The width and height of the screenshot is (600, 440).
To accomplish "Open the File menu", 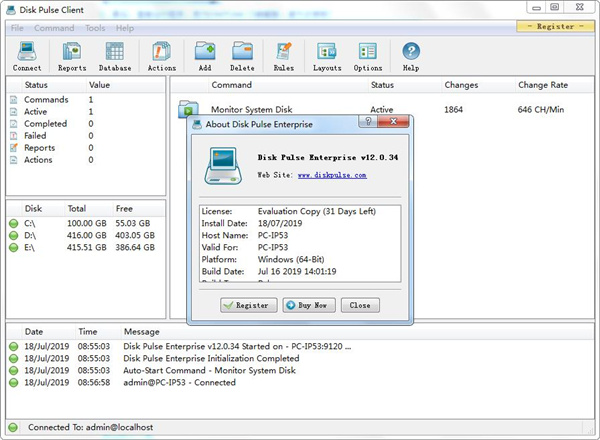I will click(17, 28).
